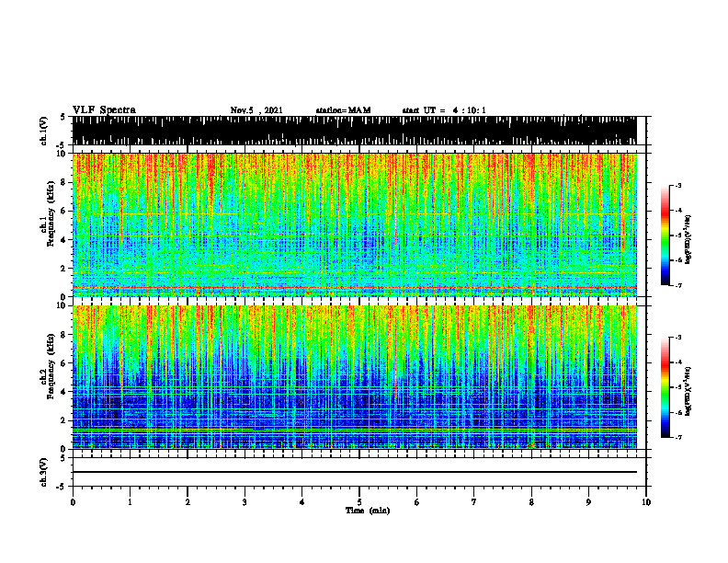Click the ch.1 spectrogram color scale bar
The image size is (728, 563).
pyautogui.click(x=665, y=236)
